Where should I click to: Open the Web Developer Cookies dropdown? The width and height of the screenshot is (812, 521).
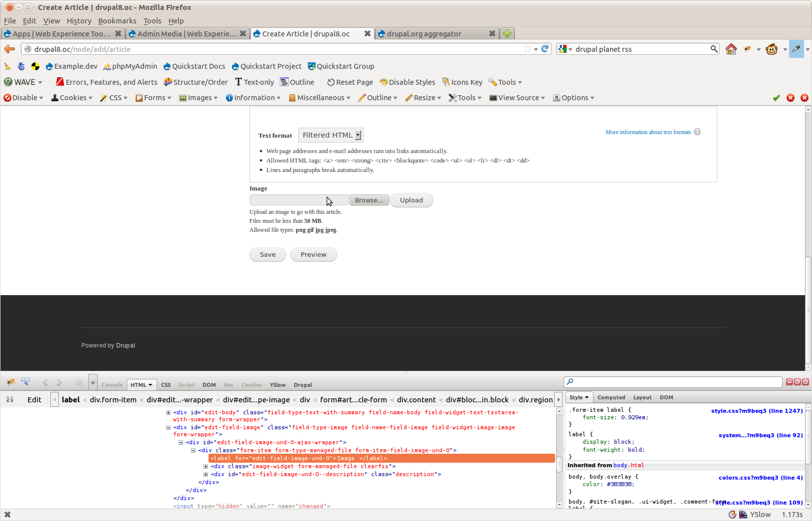point(72,98)
